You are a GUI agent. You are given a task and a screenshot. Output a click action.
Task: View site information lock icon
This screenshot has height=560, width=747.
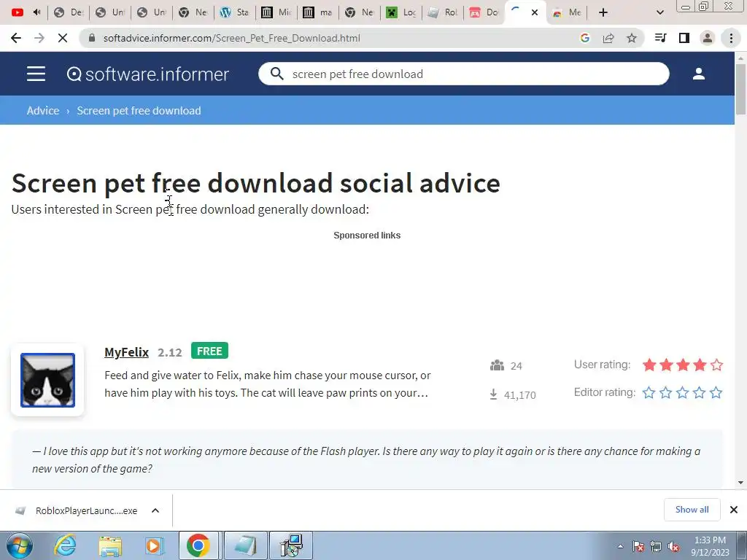tap(92, 38)
